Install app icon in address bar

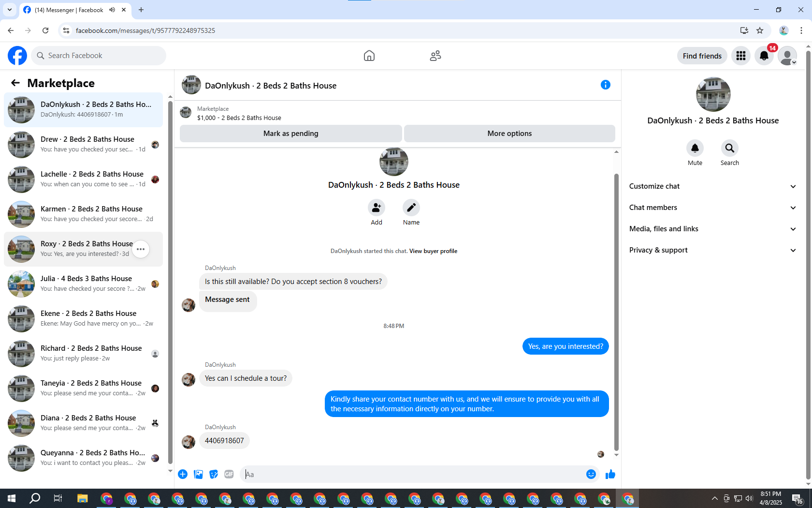click(x=744, y=30)
